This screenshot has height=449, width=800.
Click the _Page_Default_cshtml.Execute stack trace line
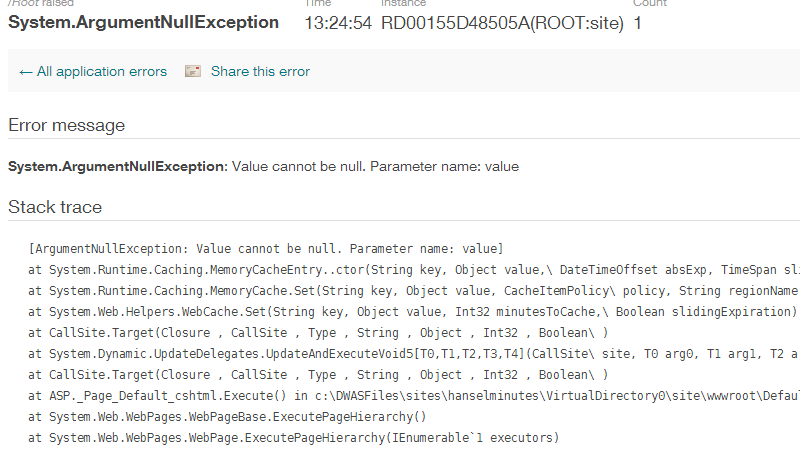coord(414,395)
